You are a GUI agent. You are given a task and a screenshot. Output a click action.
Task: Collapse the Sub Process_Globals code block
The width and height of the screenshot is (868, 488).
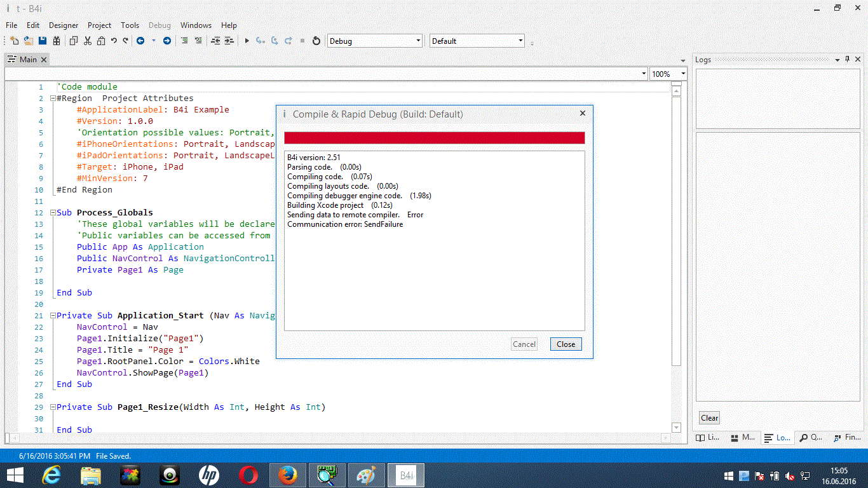pyautogui.click(x=51, y=213)
